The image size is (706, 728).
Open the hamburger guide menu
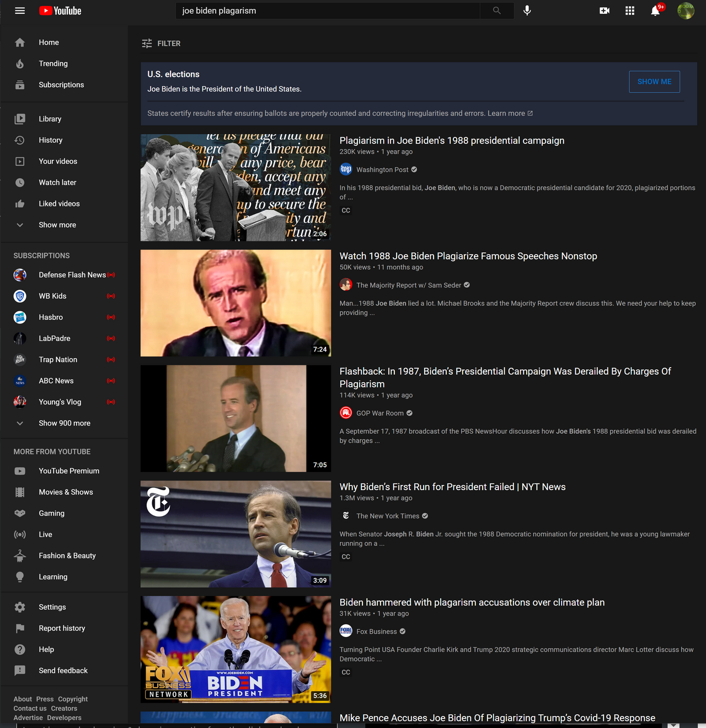[x=20, y=10]
